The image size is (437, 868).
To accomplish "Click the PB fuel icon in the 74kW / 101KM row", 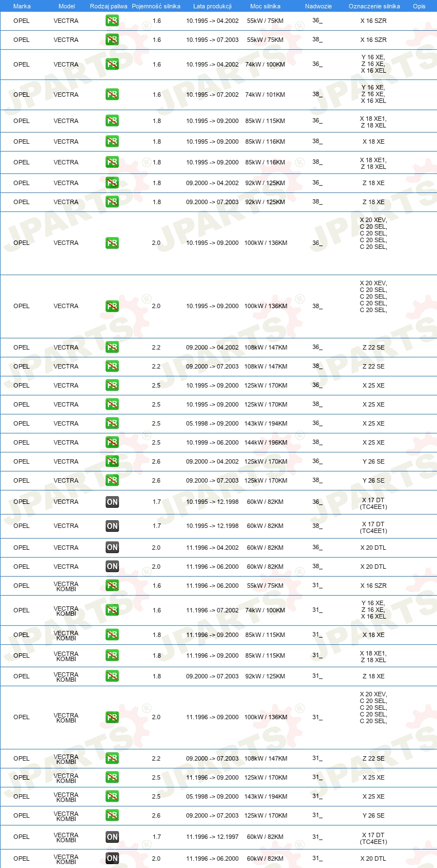I will [x=112, y=95].
